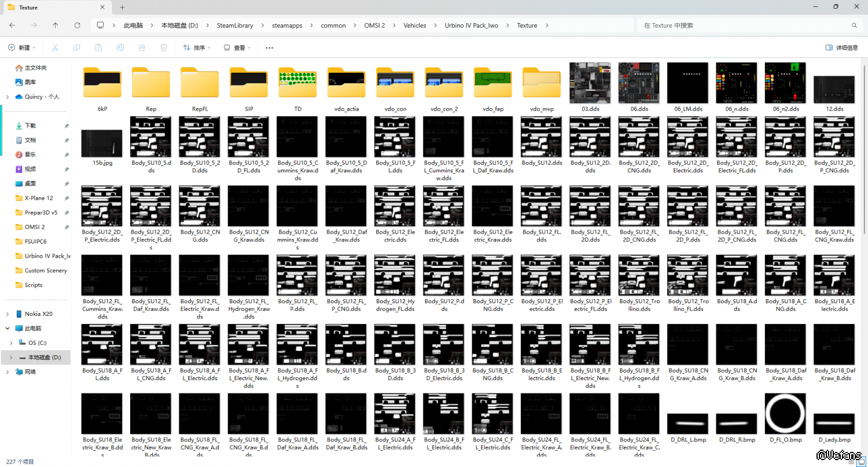Viewport: 868px width, 467px height.
Task: Select the OS (C:) drive icon
Action: pyautogui.click(x=21, y=343)
